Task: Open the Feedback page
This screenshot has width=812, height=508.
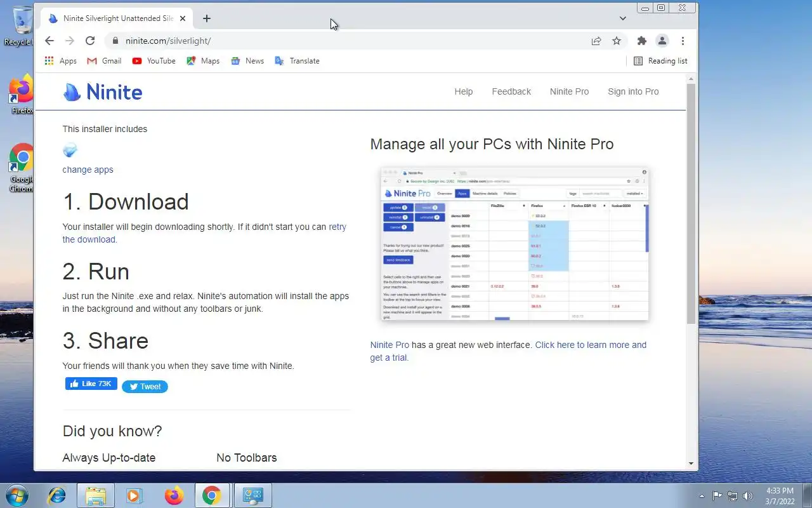Action: click(x=511, y=91)
